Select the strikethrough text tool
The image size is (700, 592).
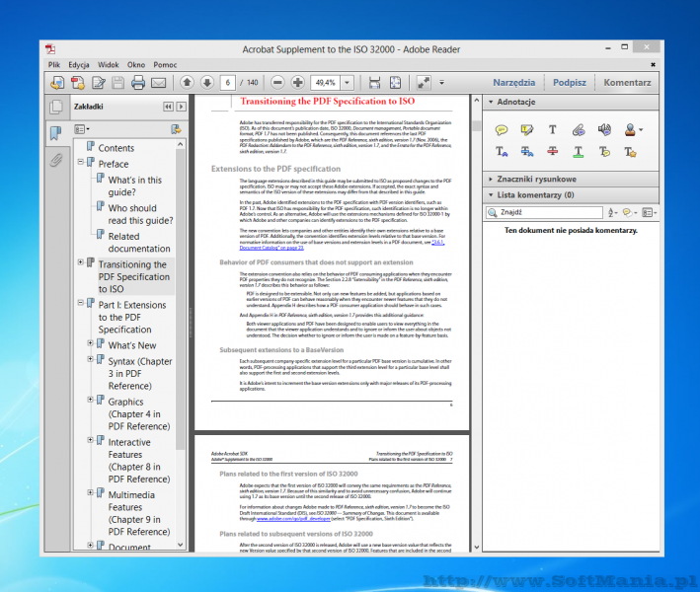552,152
